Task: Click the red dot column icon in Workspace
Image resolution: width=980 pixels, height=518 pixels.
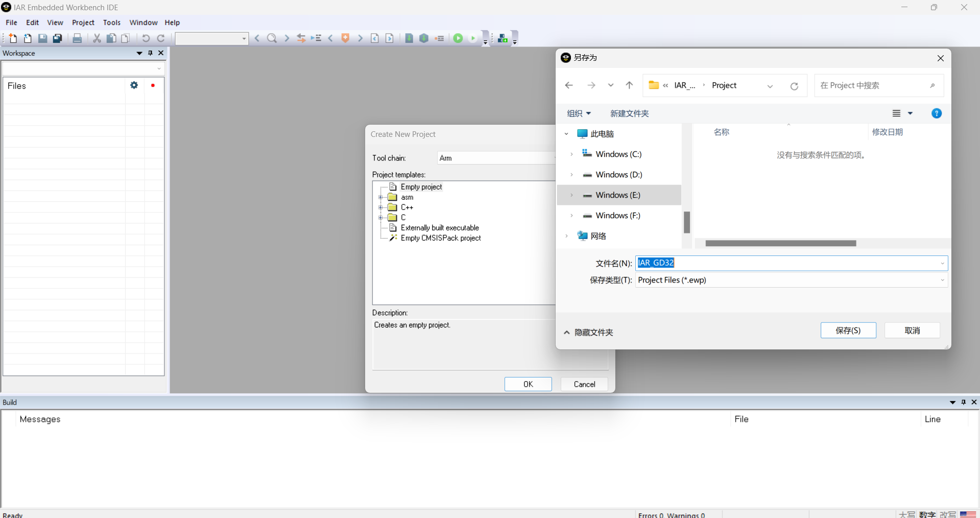Action: [153, 85]
